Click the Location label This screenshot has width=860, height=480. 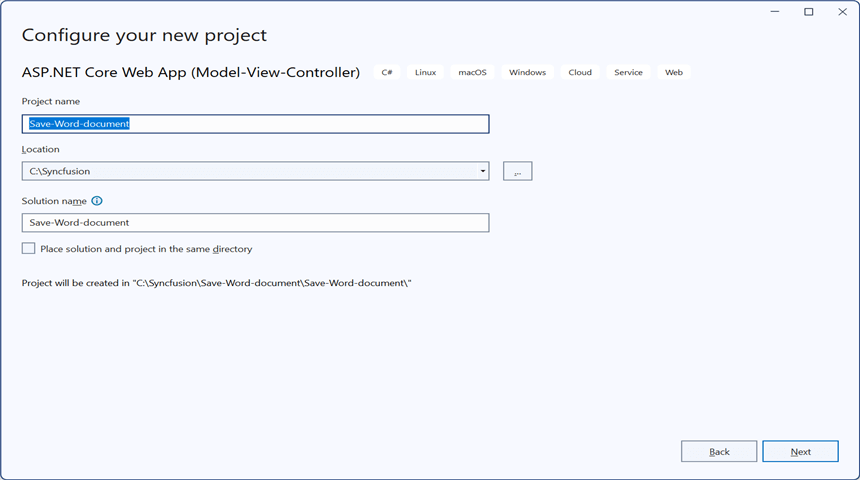point(41,149)
